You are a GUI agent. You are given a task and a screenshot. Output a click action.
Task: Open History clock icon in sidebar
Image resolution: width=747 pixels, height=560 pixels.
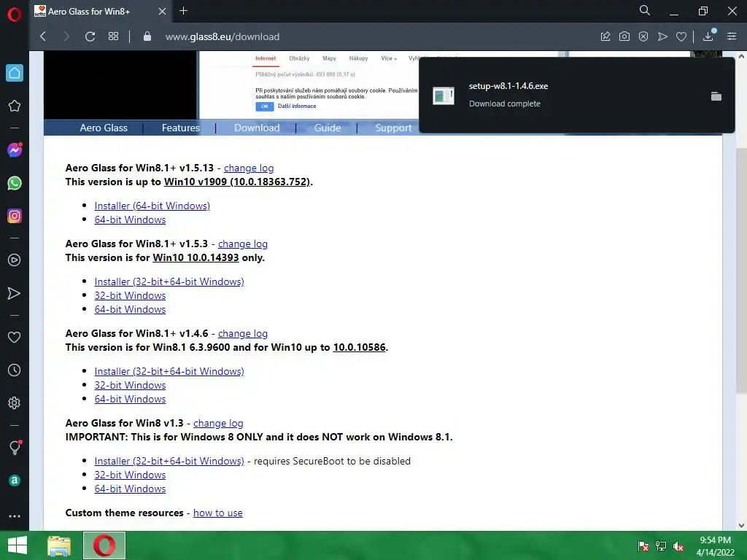pyautogui.click(x=15, y=370)
